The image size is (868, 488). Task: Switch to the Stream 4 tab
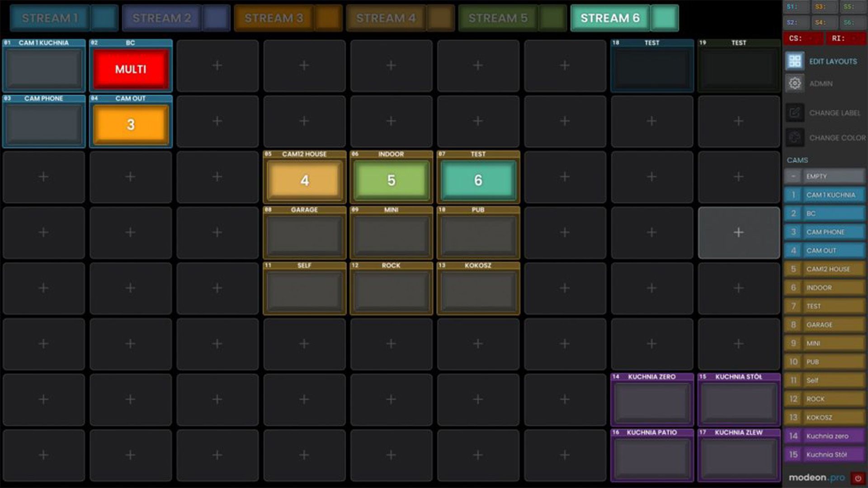(x=386, y=18)
